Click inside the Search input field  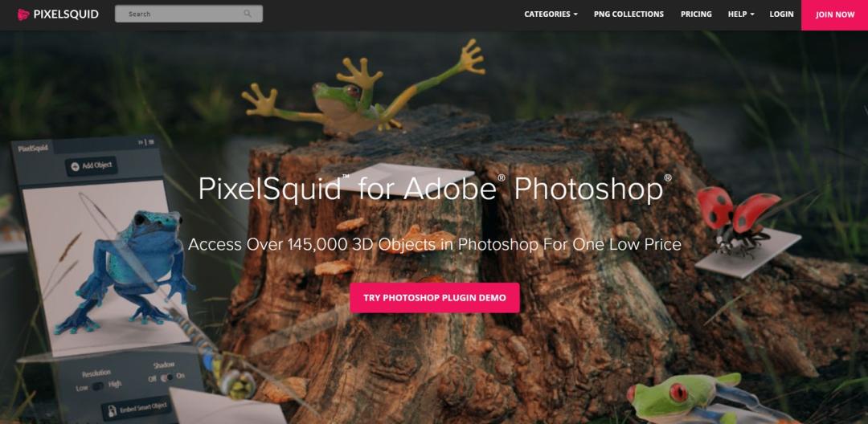pos(188,14)
